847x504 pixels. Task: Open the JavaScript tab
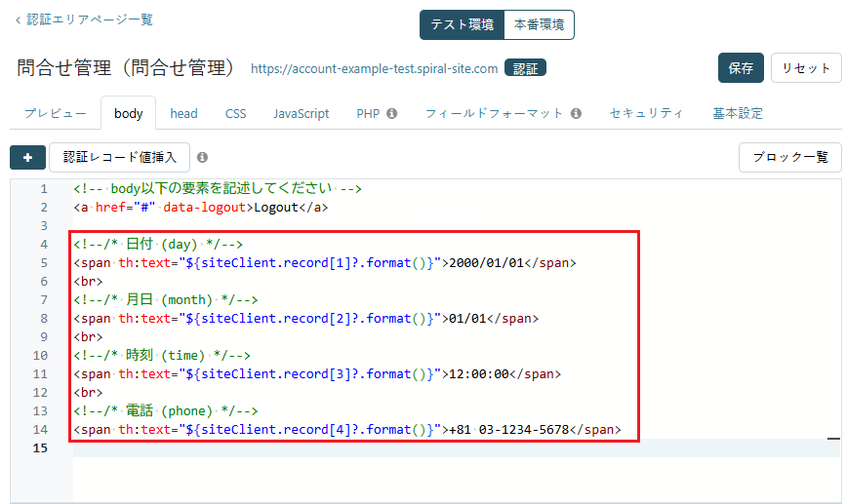click(x=301, y=113)
